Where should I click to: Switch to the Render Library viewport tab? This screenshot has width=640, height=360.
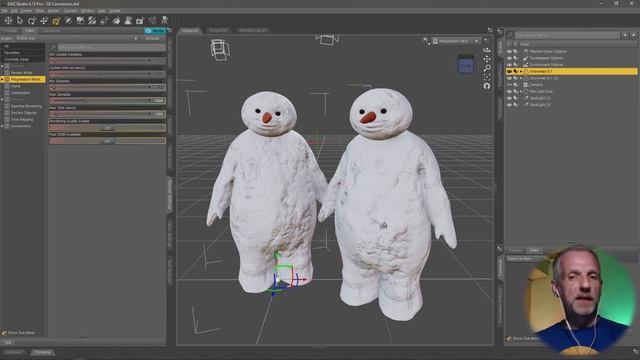[x=253, y=30]
